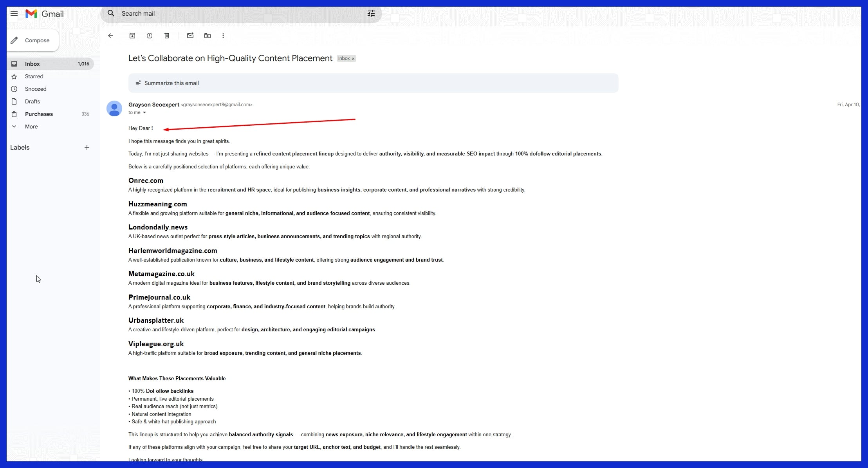Image resolution: width=868 pixels, height=468 pixels.
Task: Click the search magnifier icon
Action: (x=111, y=13)
